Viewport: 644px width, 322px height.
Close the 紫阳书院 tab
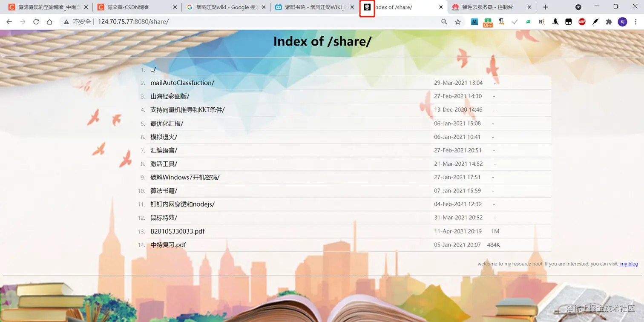[352, 7]
